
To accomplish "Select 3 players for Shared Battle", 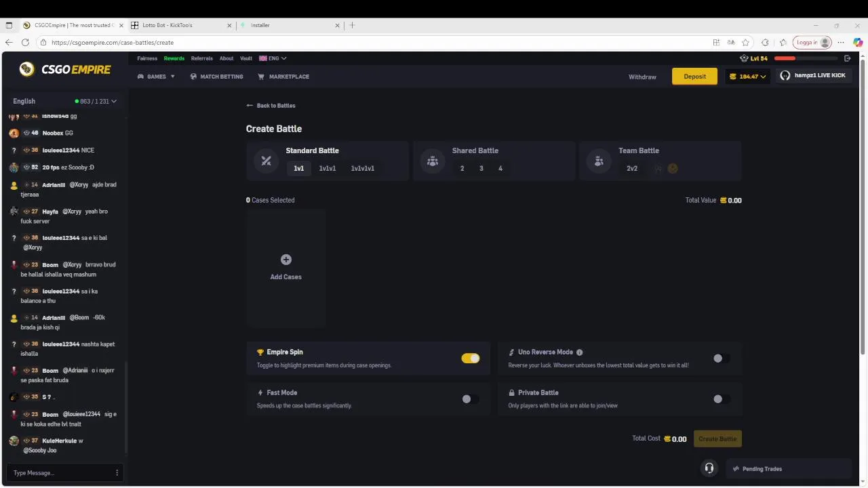I will coord(481,169).
